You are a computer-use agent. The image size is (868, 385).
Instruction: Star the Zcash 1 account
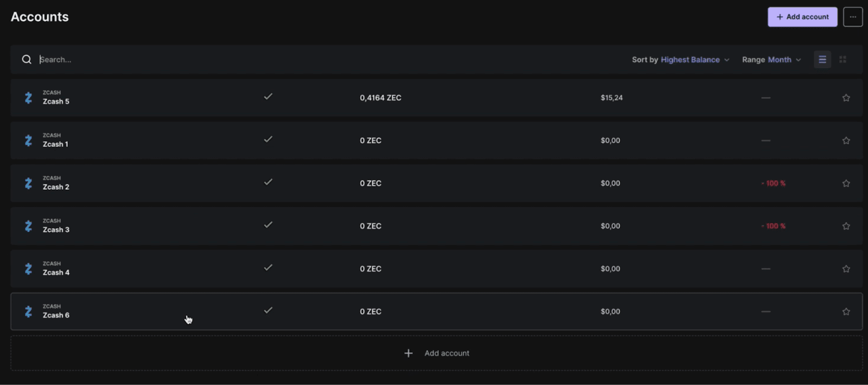(x=846, y=140)
